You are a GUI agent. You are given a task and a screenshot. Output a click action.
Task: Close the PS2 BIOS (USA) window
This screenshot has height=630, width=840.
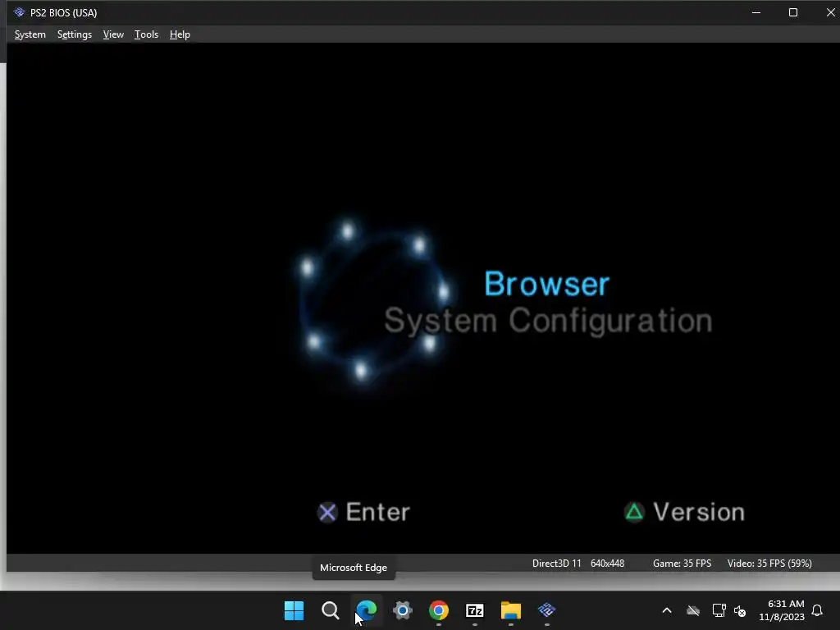coord(829,12)
